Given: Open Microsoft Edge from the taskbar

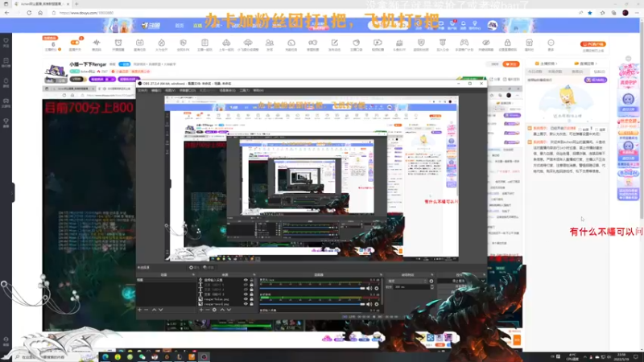Looking at the screenshot, I should [105, 356].
